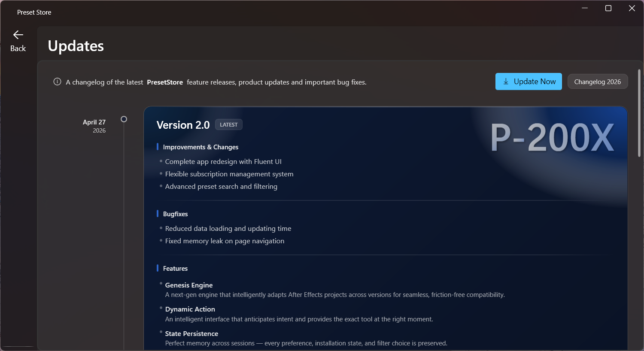
Task: Minimize the Preset Store window
Action: [585, 8]
